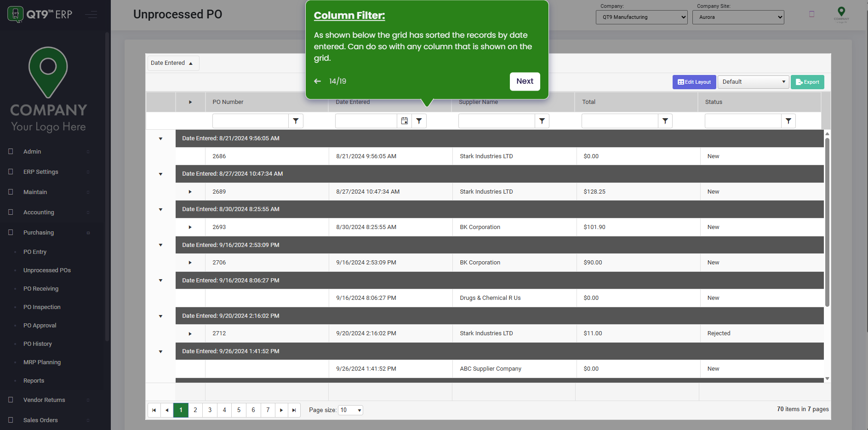Screen dimensions: 868x430
Task: Open Unprocessed POs in the sidebar
Action: point(47,270)
